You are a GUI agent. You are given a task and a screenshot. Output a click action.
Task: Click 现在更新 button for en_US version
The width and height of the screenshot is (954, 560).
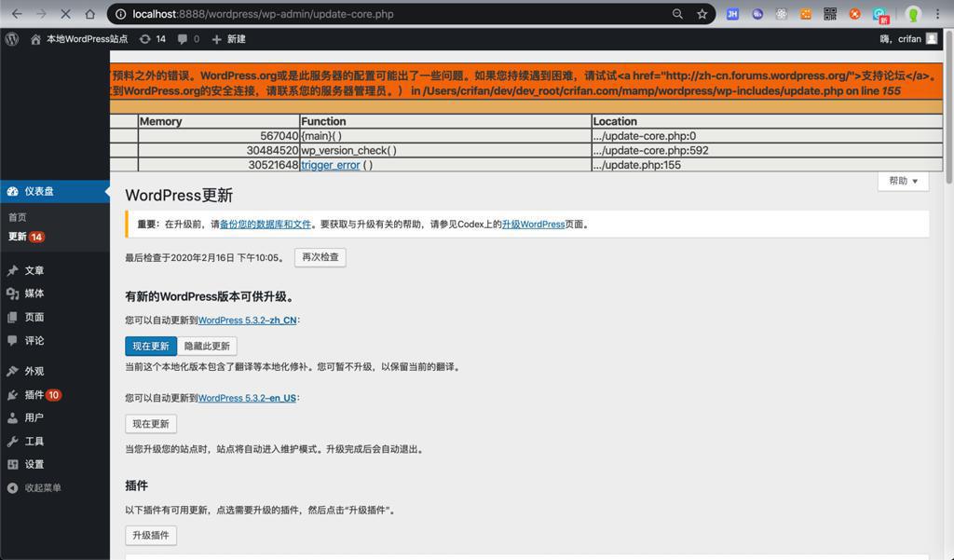click(x=151, y=424)
